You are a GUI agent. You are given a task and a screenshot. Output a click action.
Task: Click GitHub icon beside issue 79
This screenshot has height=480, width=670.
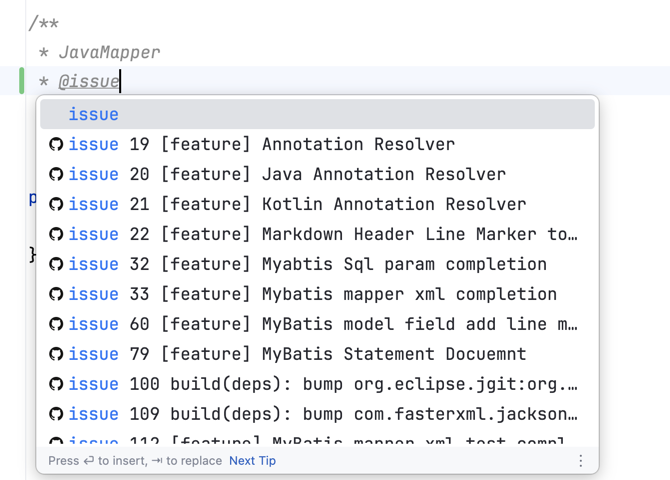point(56,355)
